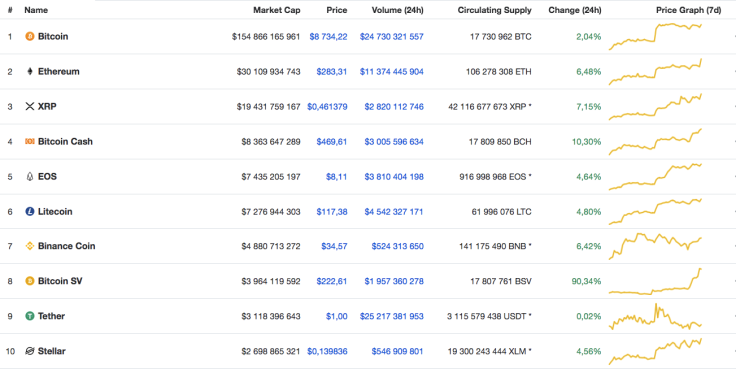Click Bitcoin price $8 734,22
This screenshot has height=369, width=736.
coord(329,37)
